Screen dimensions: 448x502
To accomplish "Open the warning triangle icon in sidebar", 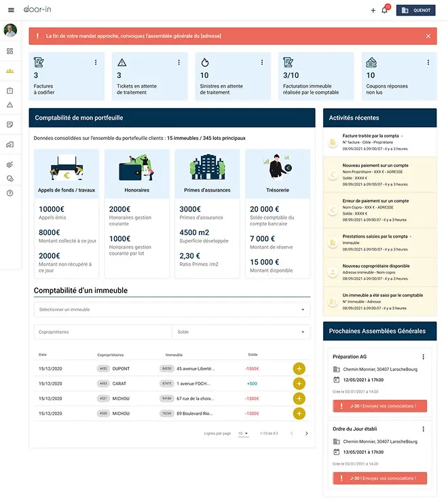I will 10,105.
